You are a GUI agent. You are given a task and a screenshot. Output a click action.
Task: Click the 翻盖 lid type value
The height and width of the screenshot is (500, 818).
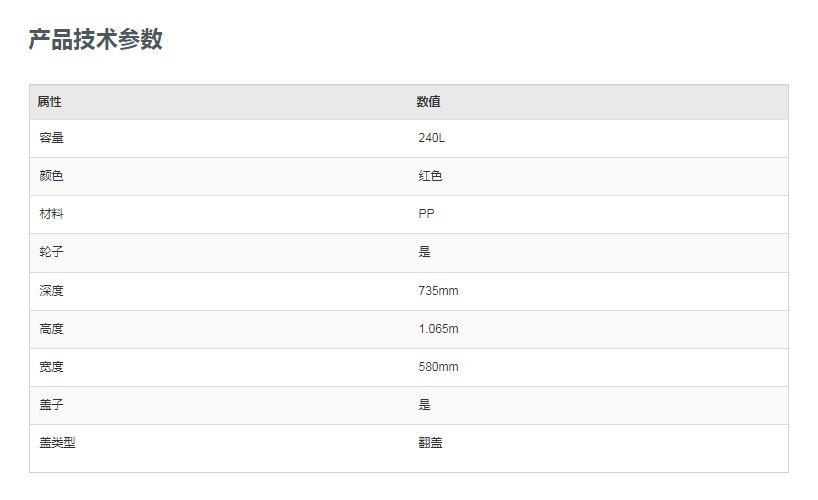point(430,443)
